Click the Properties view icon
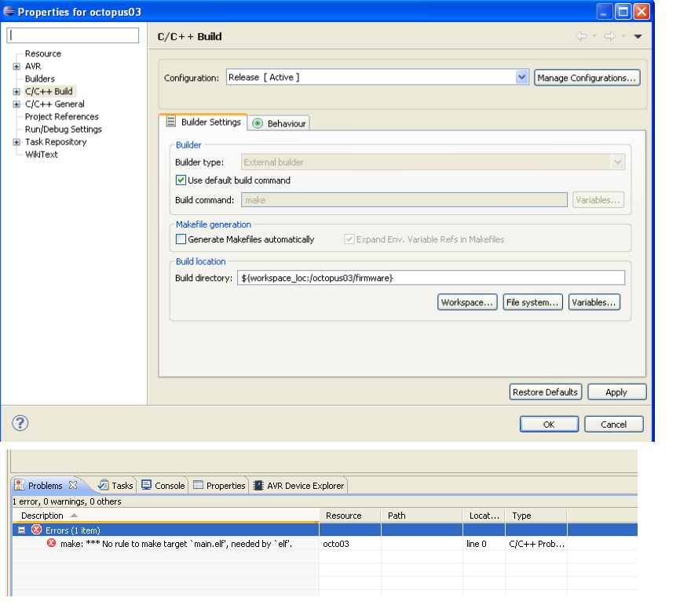680x616 pixels. [x=198, y=485]
